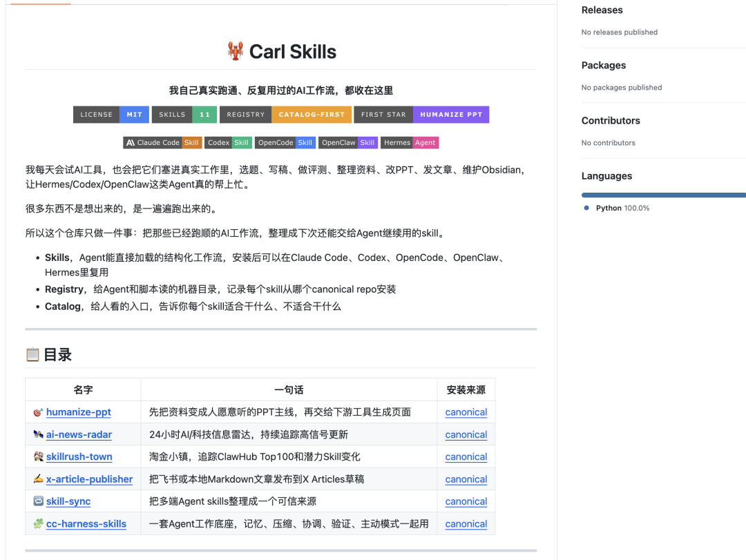746x560 pixels.
Task: Click 'No packages published' text
Action: [622, 87]
